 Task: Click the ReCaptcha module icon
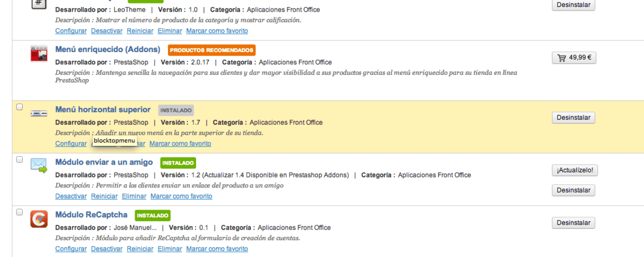39,218
